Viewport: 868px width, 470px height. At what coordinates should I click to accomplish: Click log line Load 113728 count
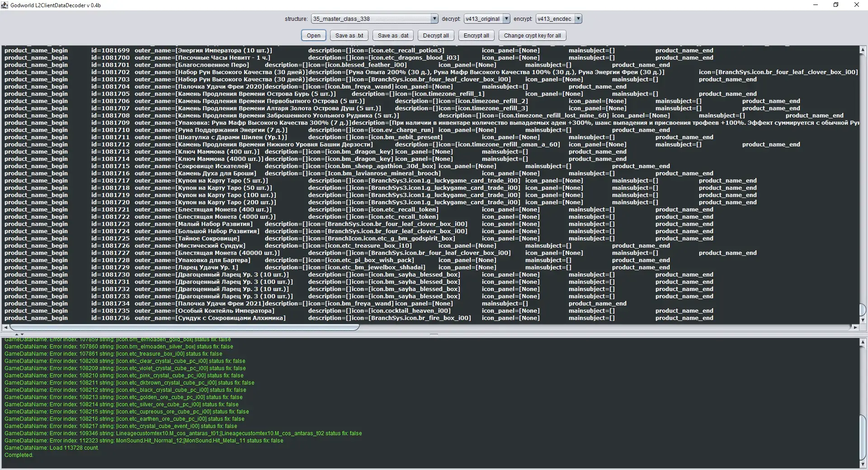point(52,448)
